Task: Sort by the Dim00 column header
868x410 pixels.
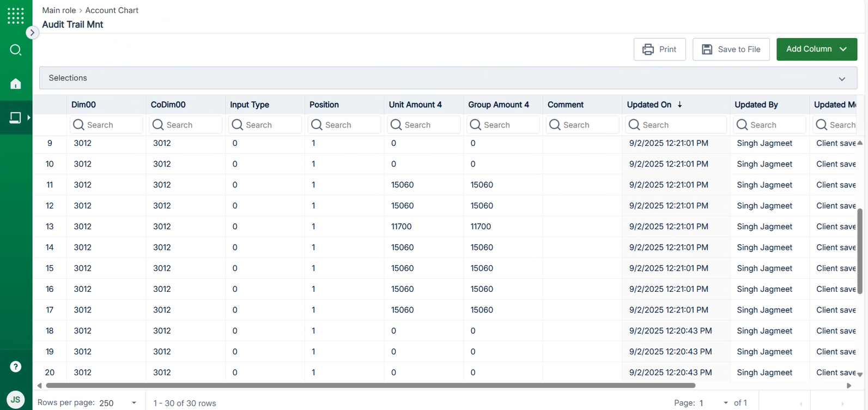Action: 83,105
